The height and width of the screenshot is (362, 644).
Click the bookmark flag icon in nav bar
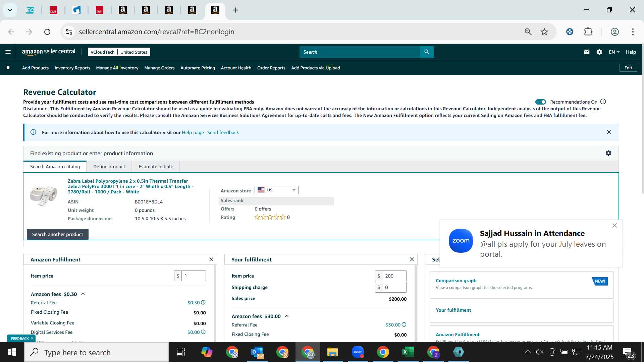click(8, 68)
